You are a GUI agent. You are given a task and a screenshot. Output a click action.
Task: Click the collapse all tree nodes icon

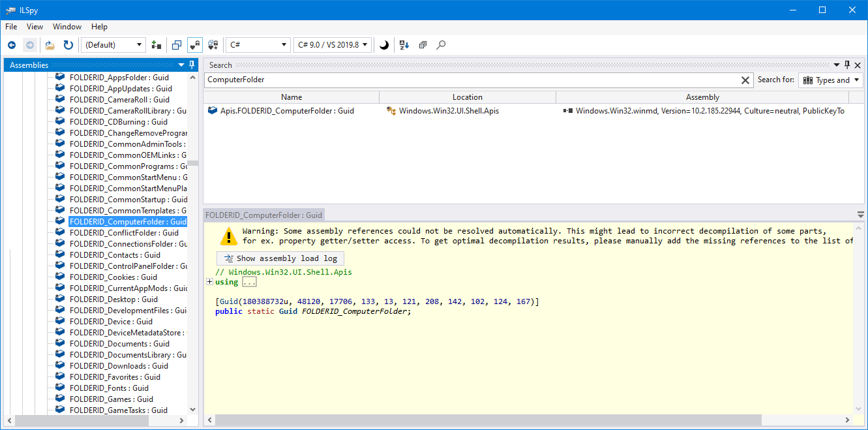point(422,44)
